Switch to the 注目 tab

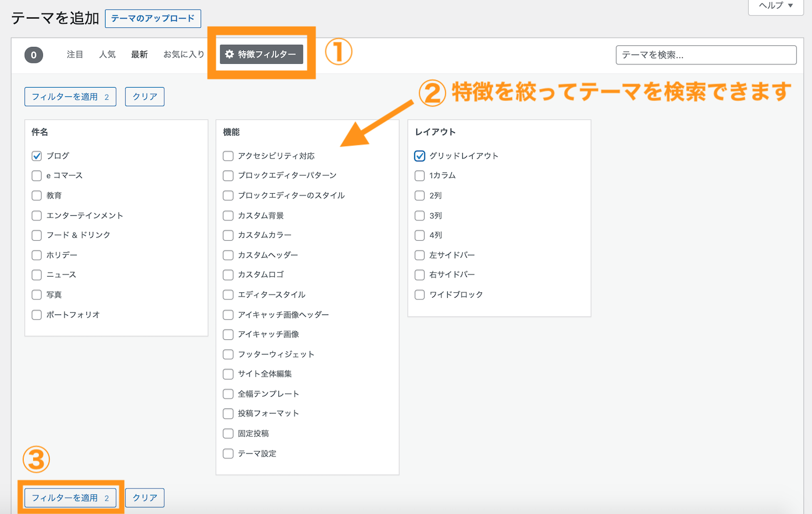[75, 55]
